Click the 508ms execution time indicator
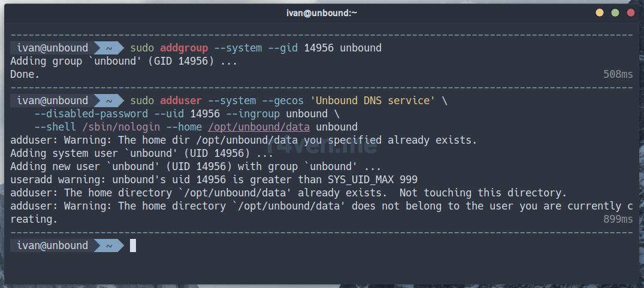 point(618,75)
